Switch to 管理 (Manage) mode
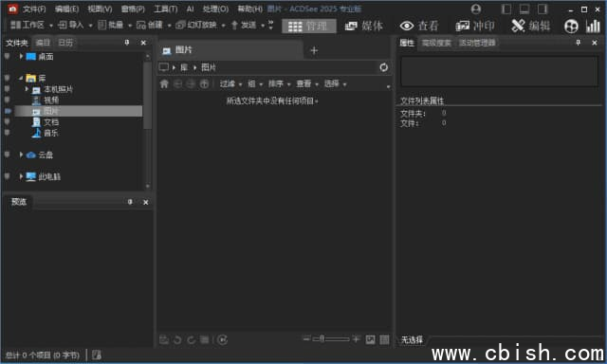The height and width of the screenshot is (364, 607). click(x=309, y=26)
